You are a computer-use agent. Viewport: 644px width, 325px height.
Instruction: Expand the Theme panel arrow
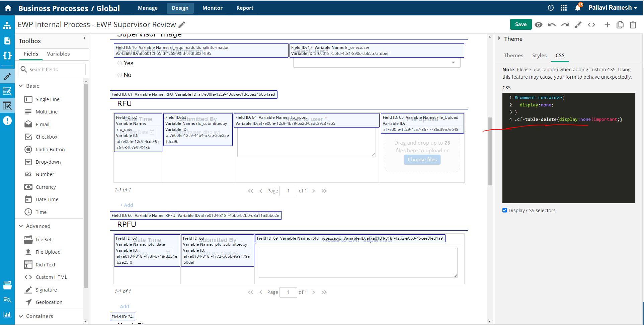[x=499, y=38]
